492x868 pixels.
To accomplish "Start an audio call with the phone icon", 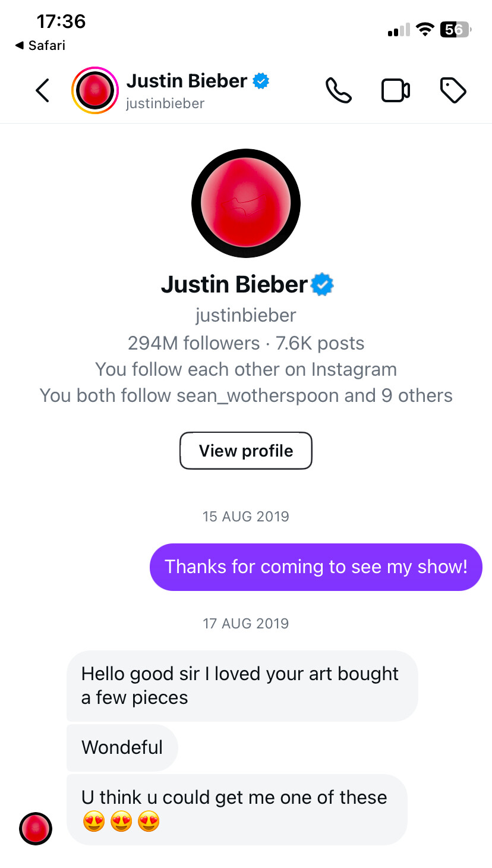I will click(338, 90).
